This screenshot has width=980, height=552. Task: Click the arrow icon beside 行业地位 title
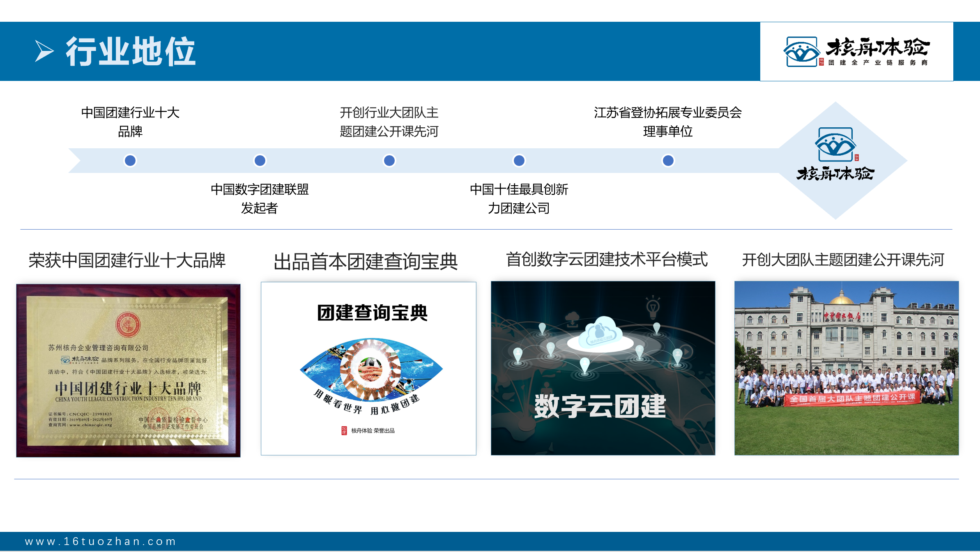[44, 51]
